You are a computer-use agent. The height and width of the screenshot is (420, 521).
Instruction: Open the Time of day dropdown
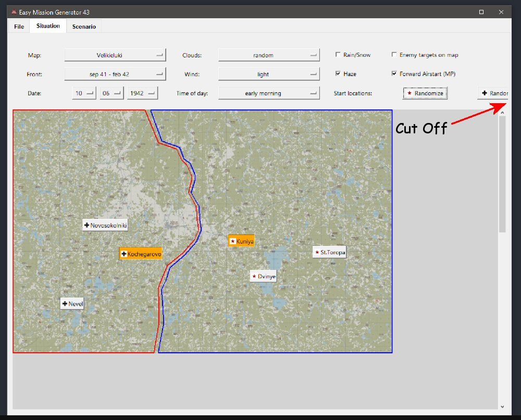coord(268,93)
